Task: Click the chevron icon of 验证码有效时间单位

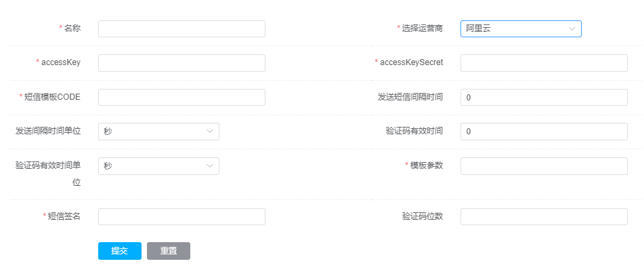Action: tap(210, 166)
